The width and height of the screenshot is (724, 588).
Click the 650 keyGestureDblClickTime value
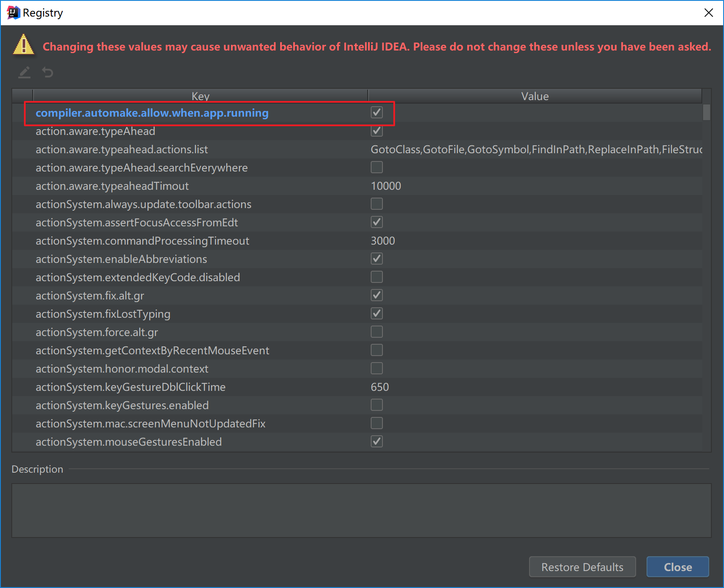(x=380, y=387)
